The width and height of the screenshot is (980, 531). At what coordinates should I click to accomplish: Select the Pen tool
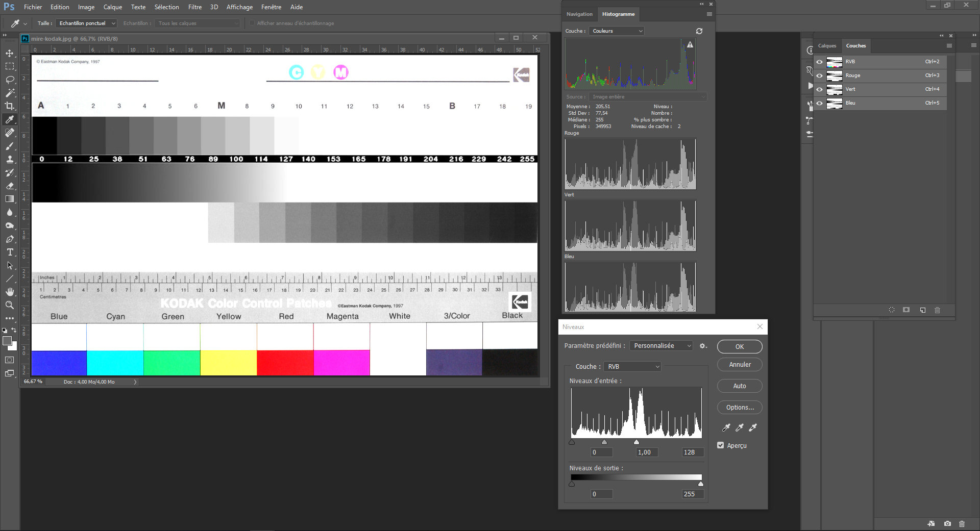pyautogui.click(x=10, y=239)
